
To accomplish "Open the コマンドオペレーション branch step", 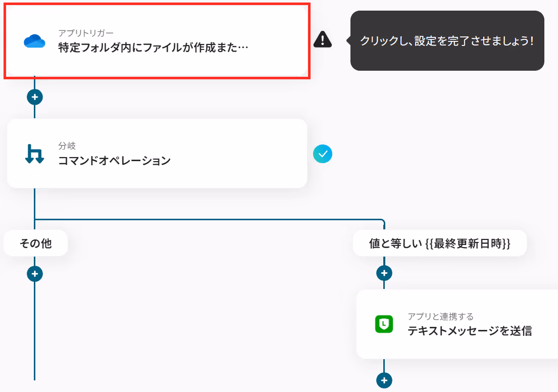I will pyautogui.click(x=114, y=161).
